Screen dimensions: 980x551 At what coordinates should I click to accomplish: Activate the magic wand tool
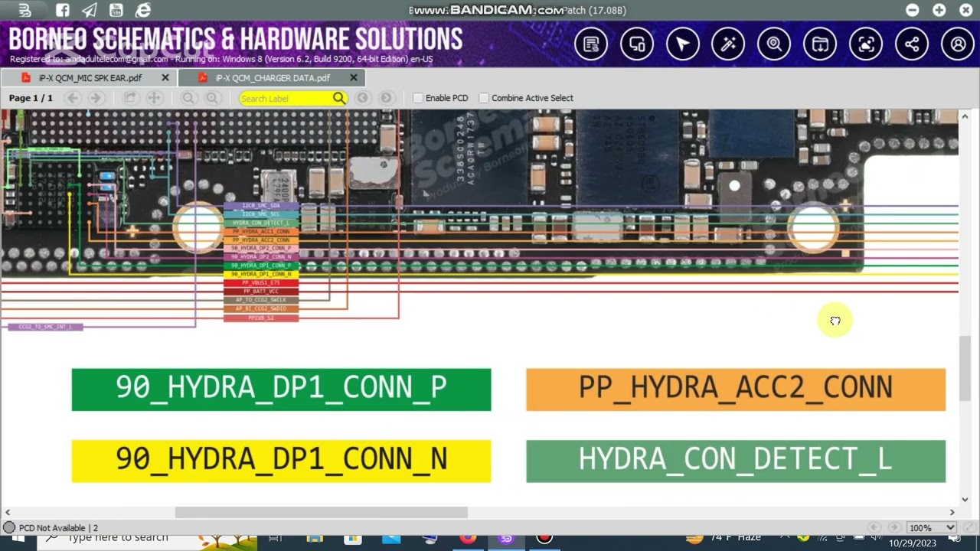(x=728, y=44)
